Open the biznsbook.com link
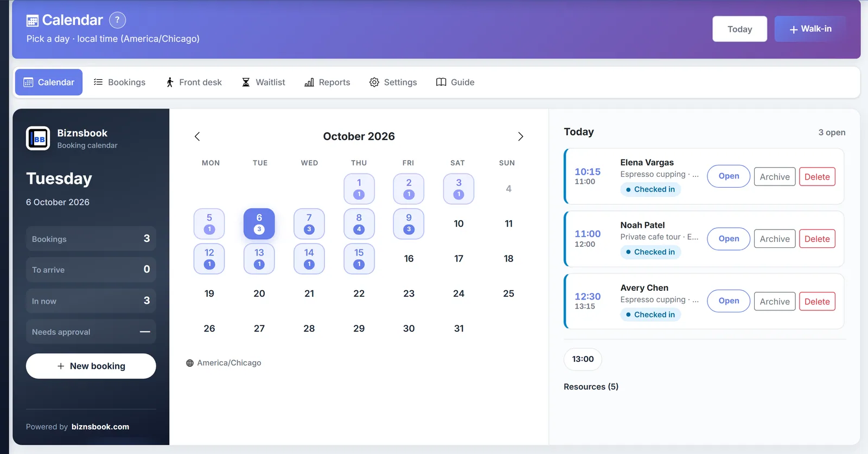Screen dimensions: 868x454 coord(100,427)
